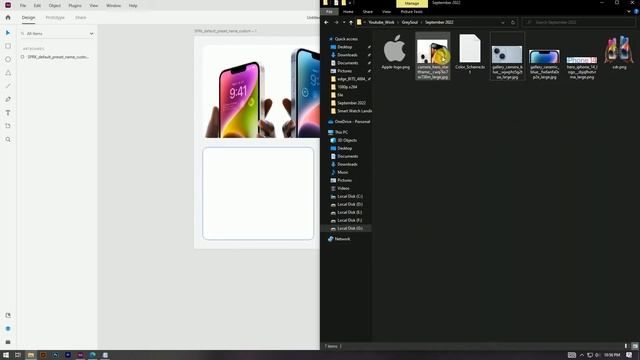640x360 pixels.
Task: Open the Explorer Home ribbon tab
Action: (x=348, y=12)
